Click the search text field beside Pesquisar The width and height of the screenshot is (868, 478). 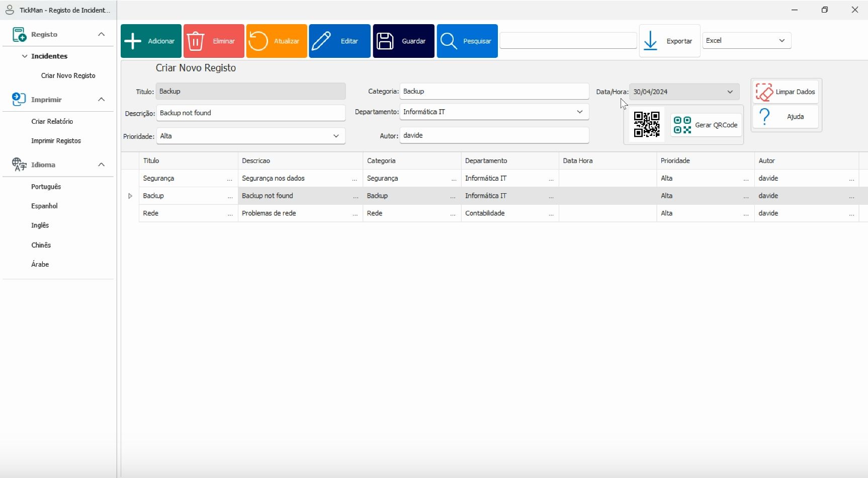(x=568, y=41)
